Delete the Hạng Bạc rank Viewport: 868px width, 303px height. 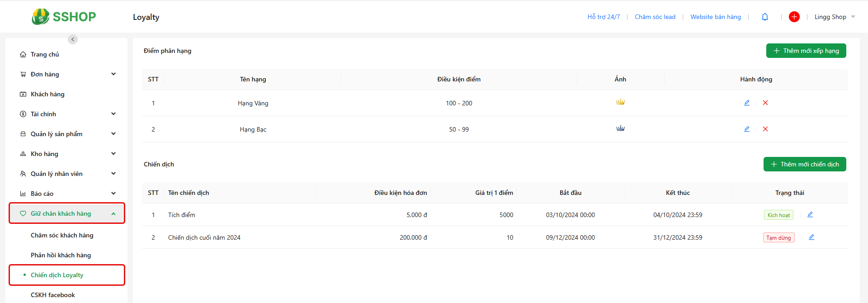[x=765, y=129]
